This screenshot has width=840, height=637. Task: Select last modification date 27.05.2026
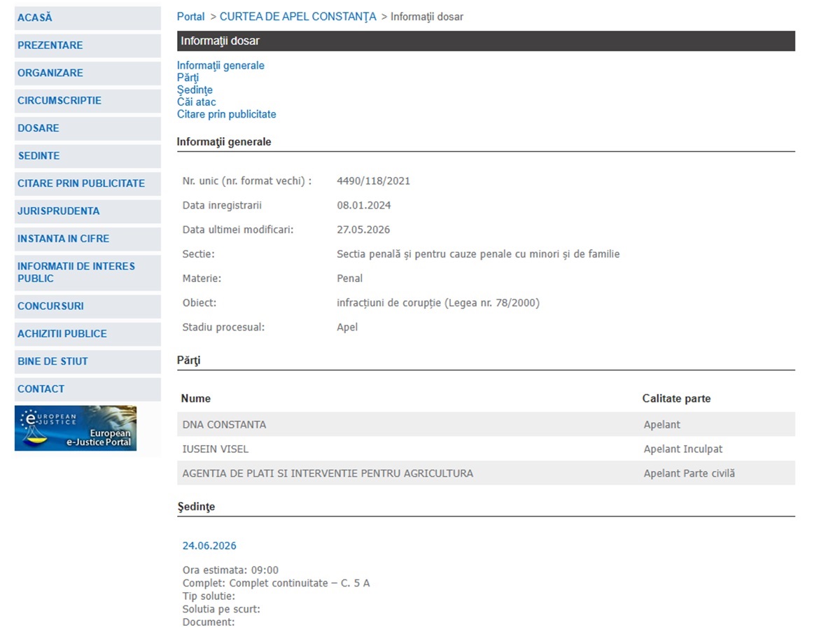click(x=363, y=230)
